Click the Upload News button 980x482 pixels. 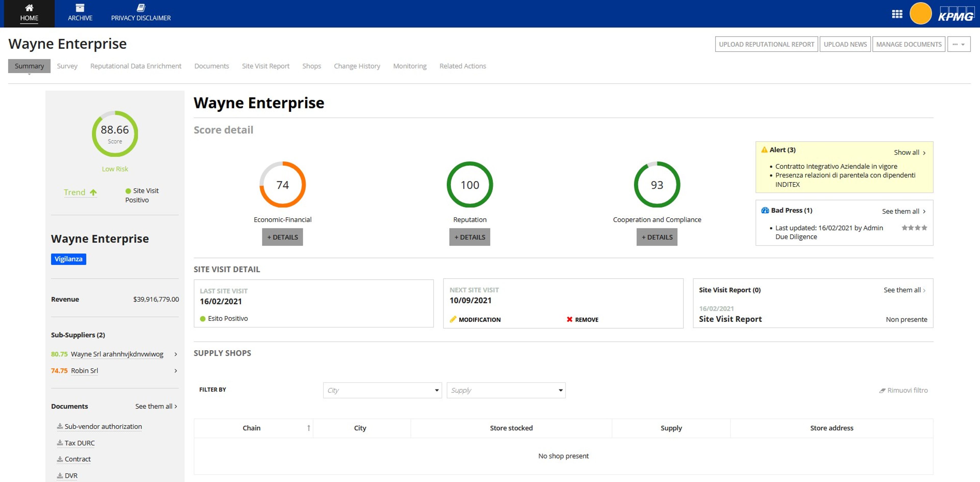[845, 44]
